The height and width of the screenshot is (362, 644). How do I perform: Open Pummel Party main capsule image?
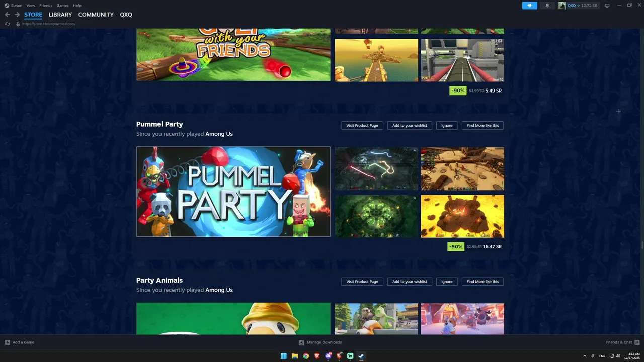tap(233, 192)
